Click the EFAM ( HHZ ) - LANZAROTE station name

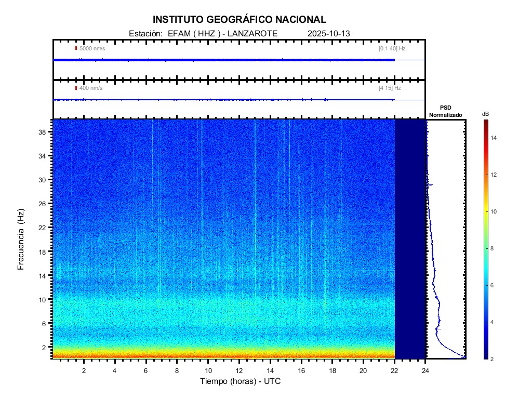(223, 33)
